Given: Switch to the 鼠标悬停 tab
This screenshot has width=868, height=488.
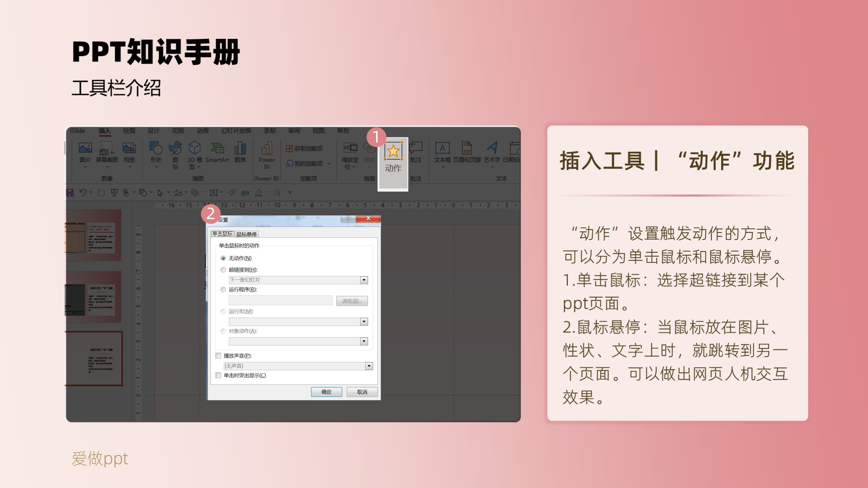Looking at the screenshot, I should coord(246,234).
